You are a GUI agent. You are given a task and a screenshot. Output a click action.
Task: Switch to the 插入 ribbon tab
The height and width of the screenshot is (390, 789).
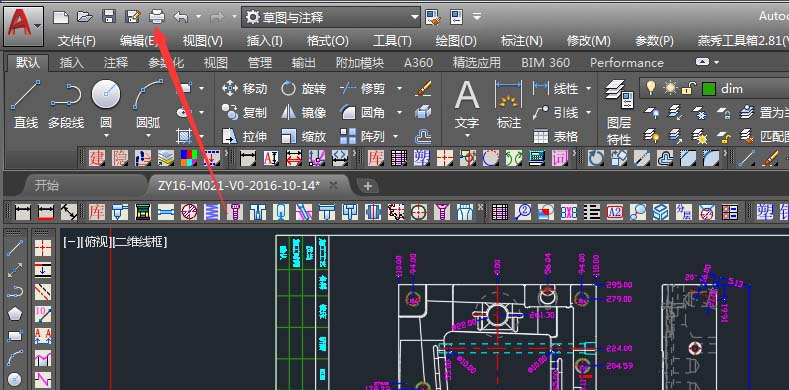point(71,62)
